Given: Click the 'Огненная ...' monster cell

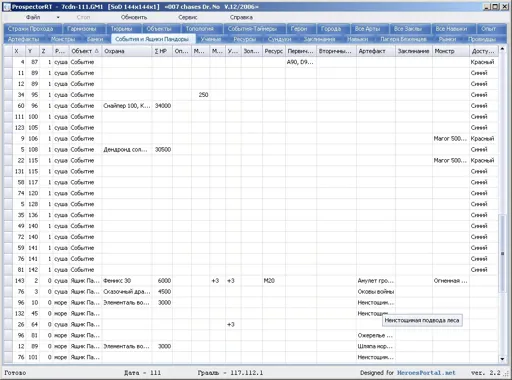Looking at the screenshot, I should point(451,281).
